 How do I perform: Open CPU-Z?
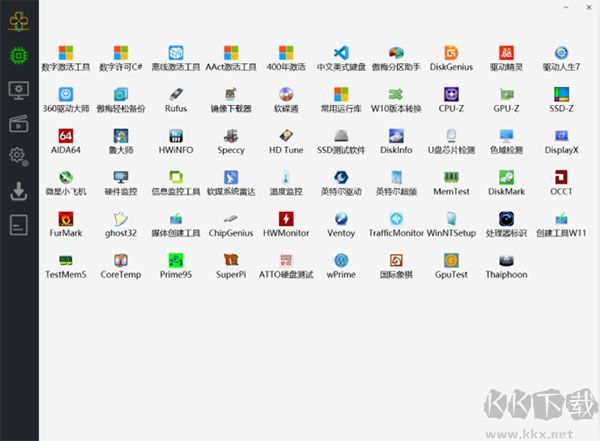451,100
